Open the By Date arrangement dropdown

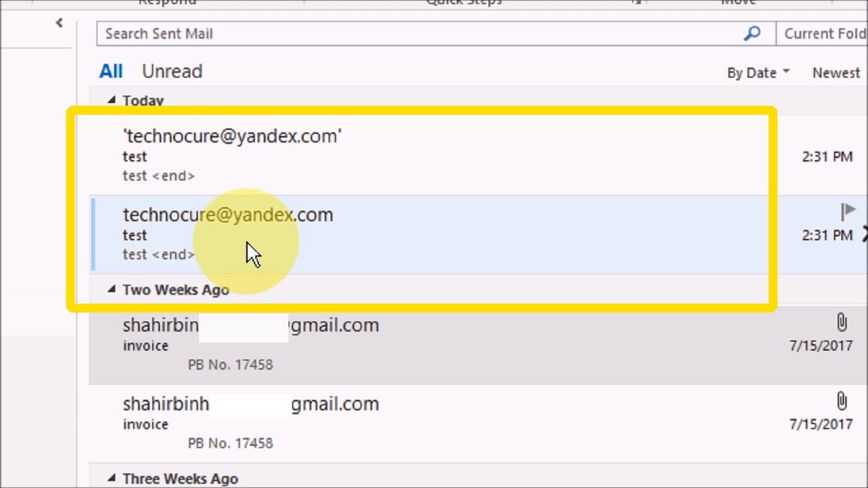758,73
